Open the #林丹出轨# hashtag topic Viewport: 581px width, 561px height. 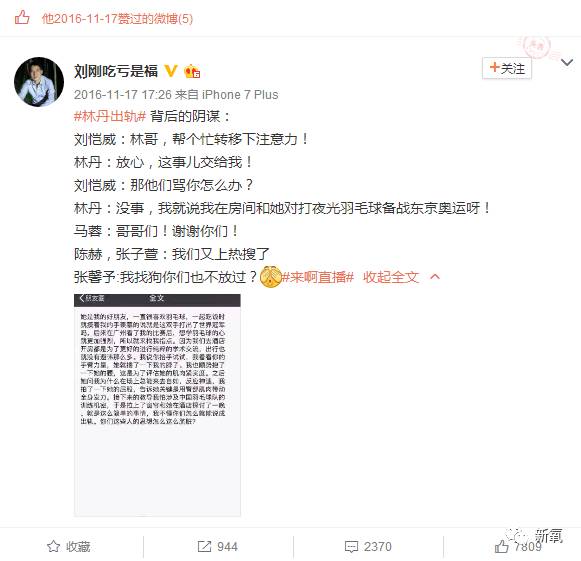click(110, 117)
